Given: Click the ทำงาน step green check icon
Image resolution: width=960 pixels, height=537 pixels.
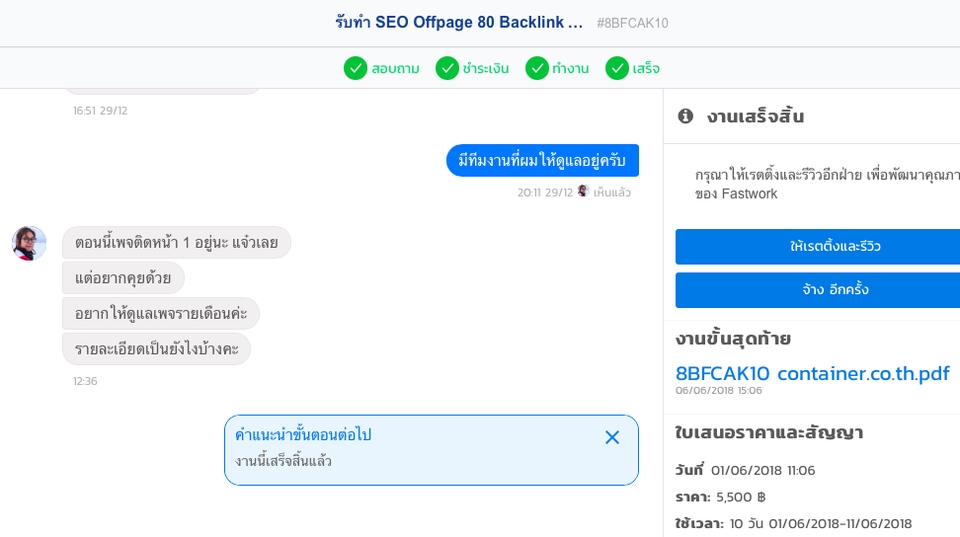Looking at the screenshot, I should 537,69.
